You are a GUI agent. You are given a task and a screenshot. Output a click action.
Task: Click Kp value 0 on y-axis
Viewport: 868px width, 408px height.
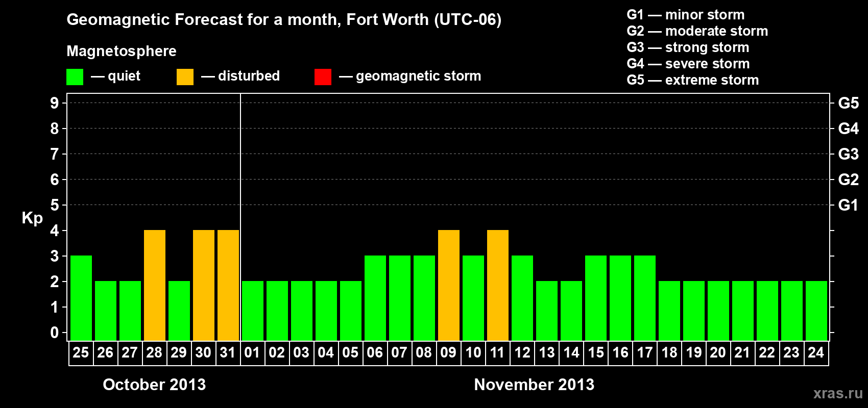tap(55, 333)
